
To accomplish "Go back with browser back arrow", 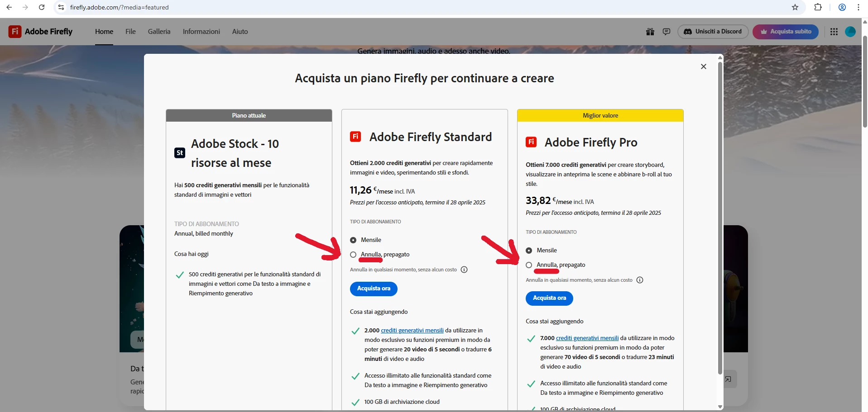I will [x=9, y=7].
